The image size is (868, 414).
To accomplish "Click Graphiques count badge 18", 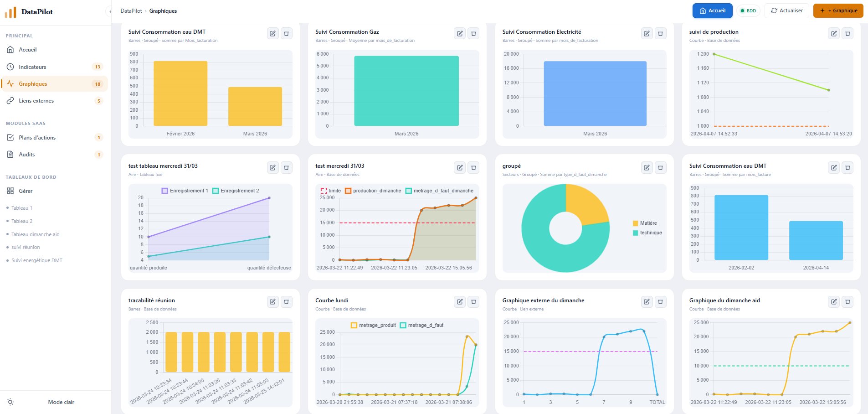I will click(98, 84).
